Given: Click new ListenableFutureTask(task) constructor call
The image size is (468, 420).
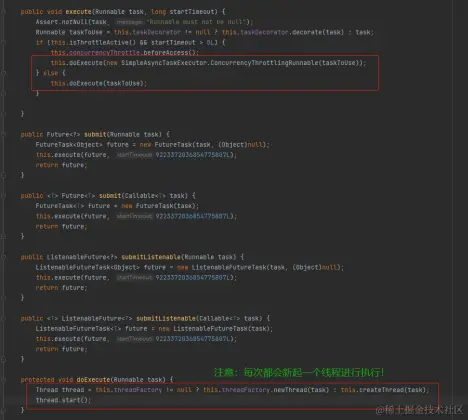Looking at the screenshot, I should coord(215,329).
